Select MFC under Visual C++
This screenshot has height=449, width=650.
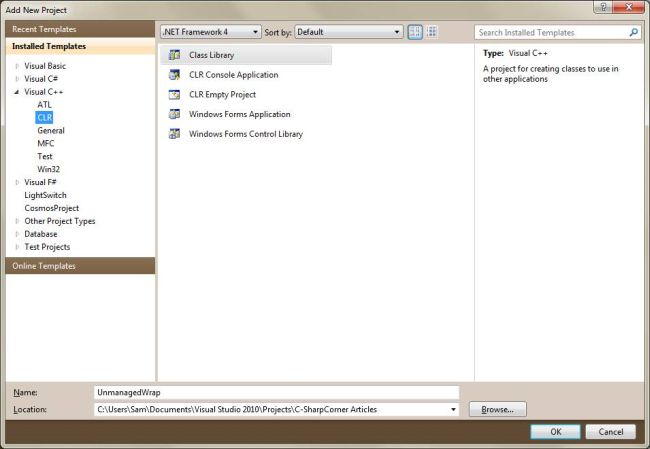pyautogui.click(x=46, y=143)
